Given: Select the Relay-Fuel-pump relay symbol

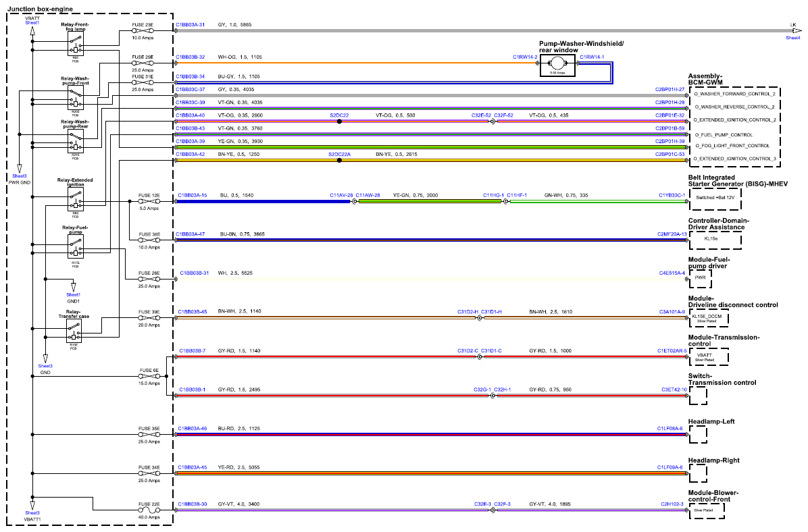Looking at the screenshot, I should [x=75, y=246].
